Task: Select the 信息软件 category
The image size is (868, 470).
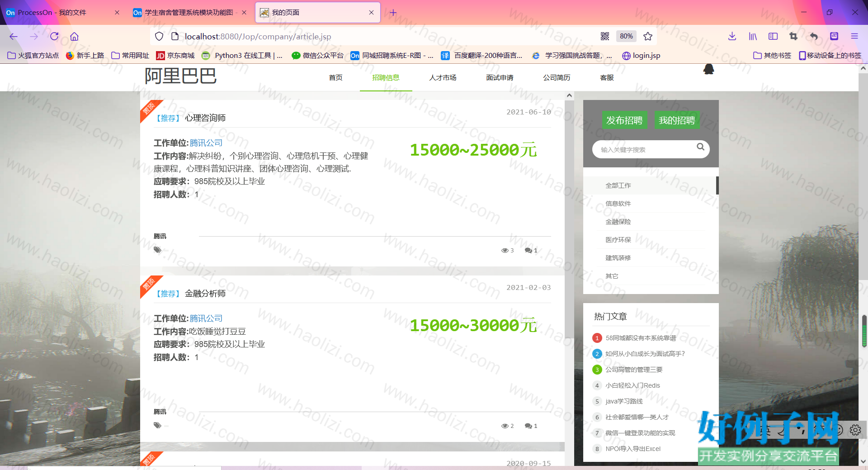Action: pyautogui.click(x=618, y=204)
